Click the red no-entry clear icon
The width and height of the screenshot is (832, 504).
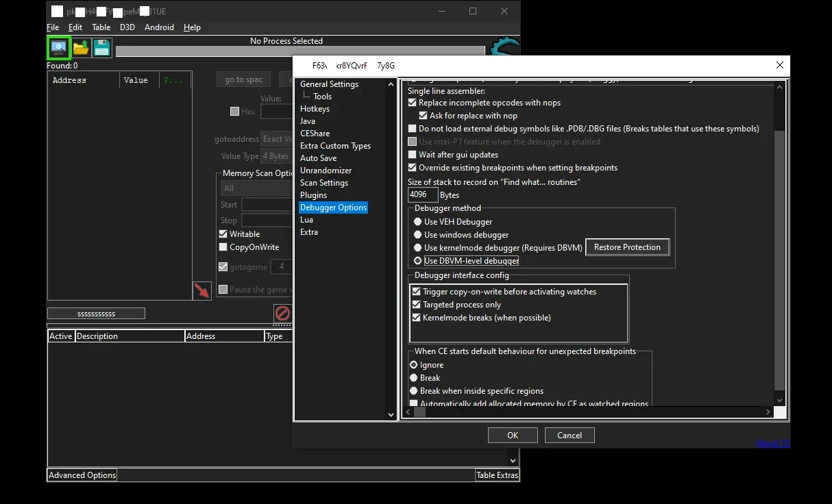[282, 314]
